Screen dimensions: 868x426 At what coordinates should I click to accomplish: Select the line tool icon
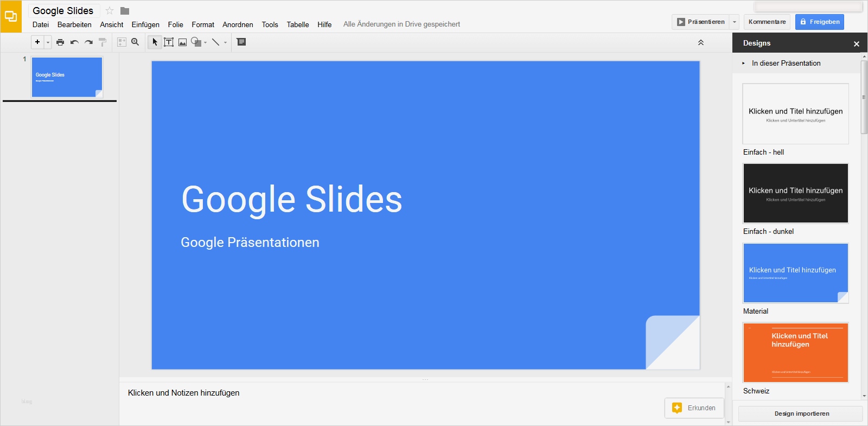[x=216, y=42]
